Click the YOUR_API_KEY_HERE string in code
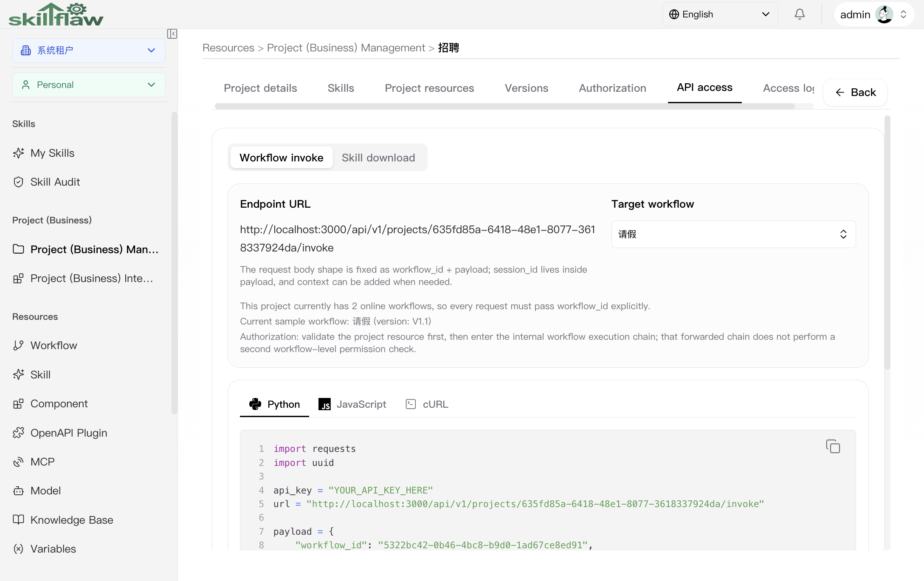The image size is (924, 581). point(380,490)
